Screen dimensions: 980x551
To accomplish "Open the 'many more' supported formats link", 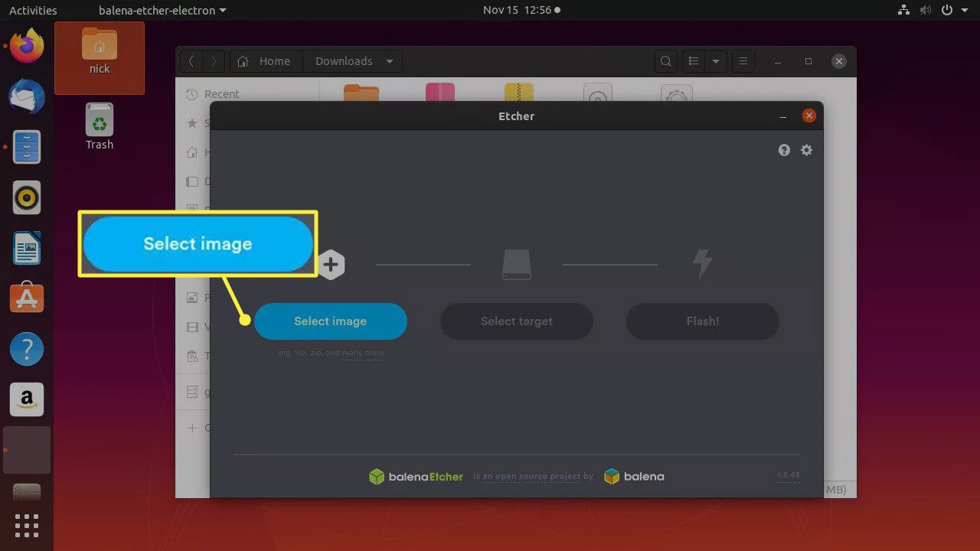I will point(363,354).
